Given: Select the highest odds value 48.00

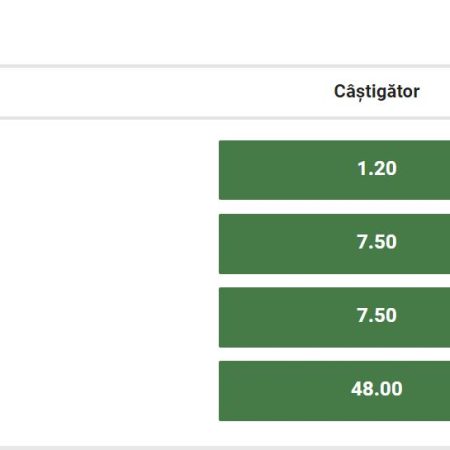Looking at the screenshot, I should 334,391.
